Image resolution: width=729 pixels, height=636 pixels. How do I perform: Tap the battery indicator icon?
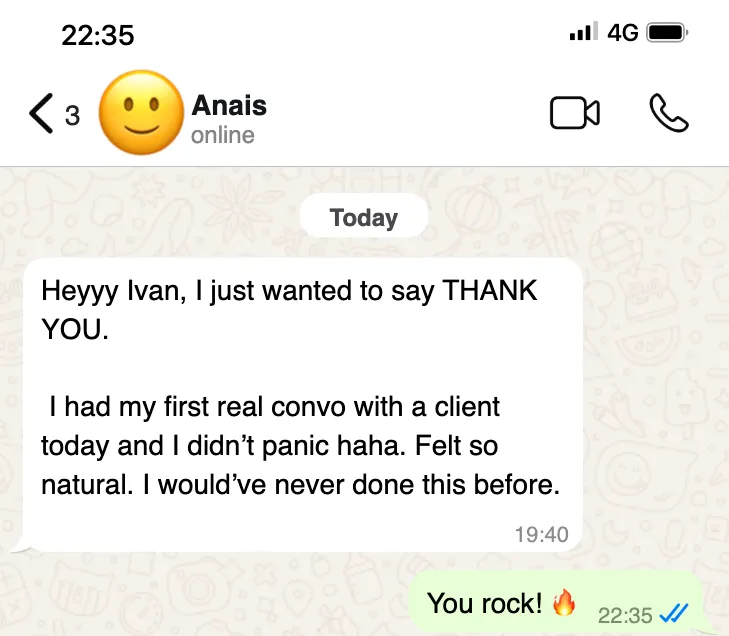pos(668,33)
